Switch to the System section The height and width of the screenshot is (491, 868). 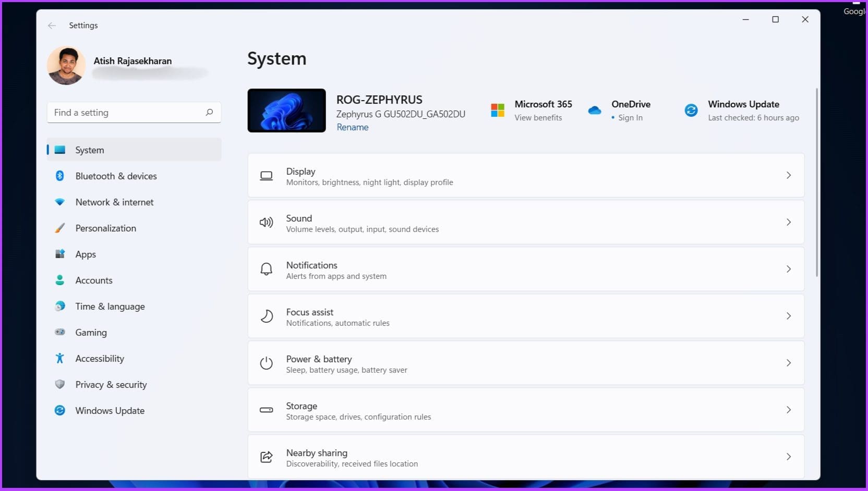point(89,150)
